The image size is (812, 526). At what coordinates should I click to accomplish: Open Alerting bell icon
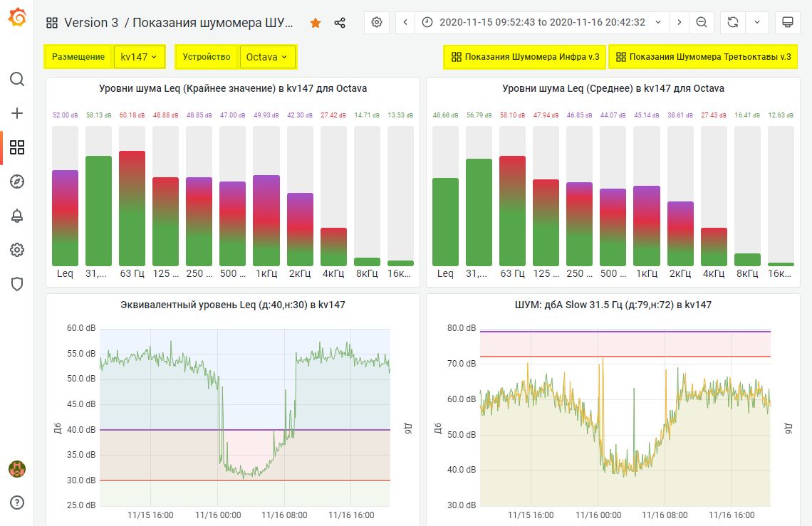coord(17,216)
